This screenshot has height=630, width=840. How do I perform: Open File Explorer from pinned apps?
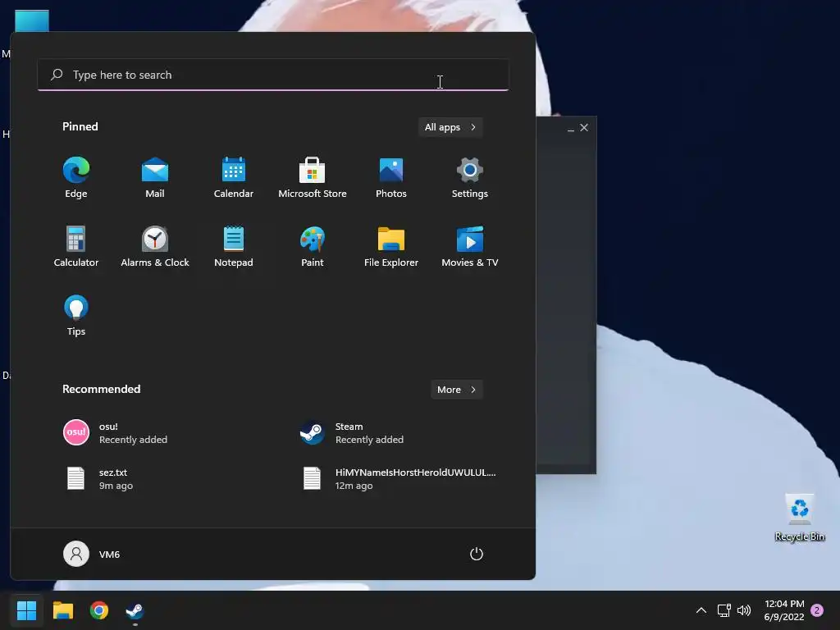pyautogui.click(x=391, y=246)
